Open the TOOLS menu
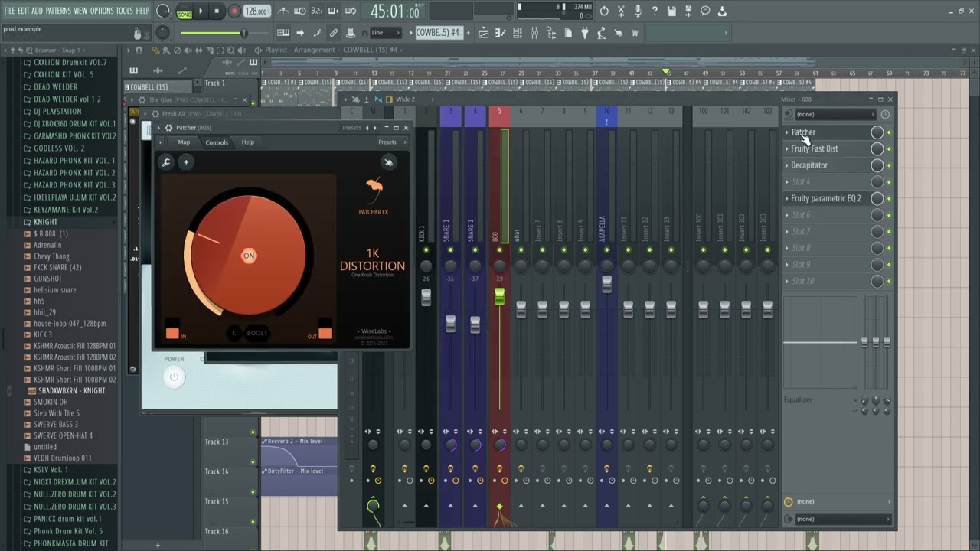The height and width of the screenshot is (551, 980). [x=124, y=11]
